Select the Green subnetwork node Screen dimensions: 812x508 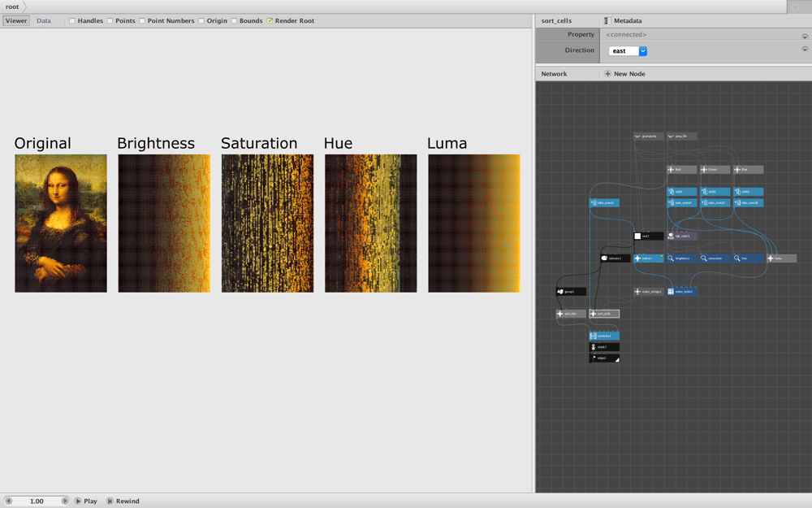pyautogui.click(x=715, y=170)
